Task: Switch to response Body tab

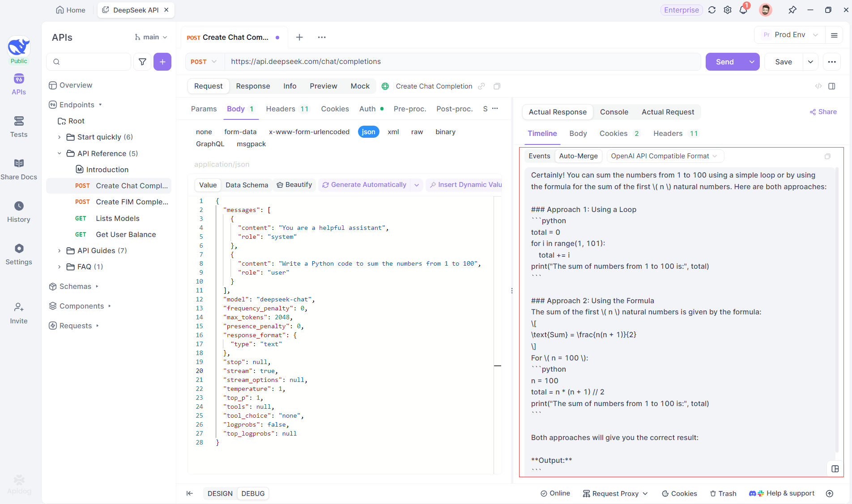Action: 578,134
